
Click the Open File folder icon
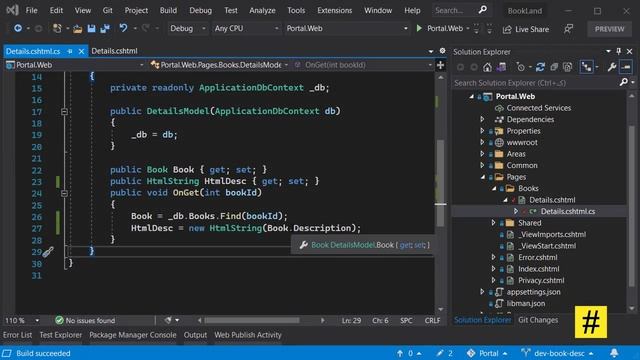coord(78,29)
